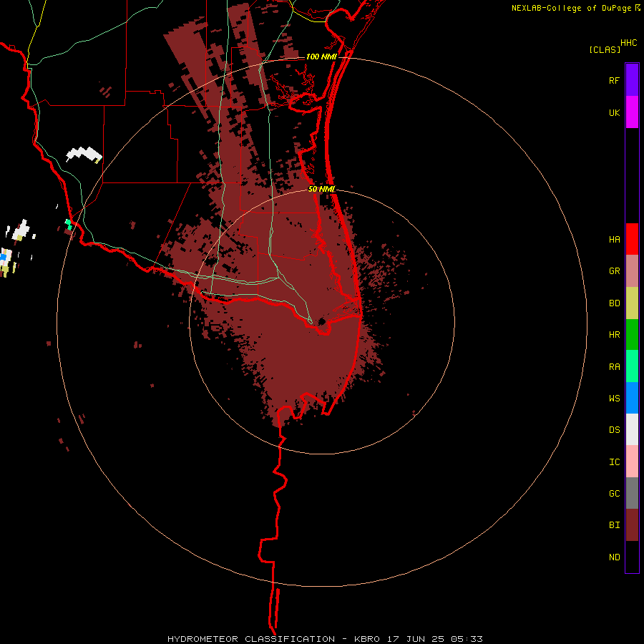Click the small green rain echo near the border
This screenshot has width=644, height=644.
69,224
